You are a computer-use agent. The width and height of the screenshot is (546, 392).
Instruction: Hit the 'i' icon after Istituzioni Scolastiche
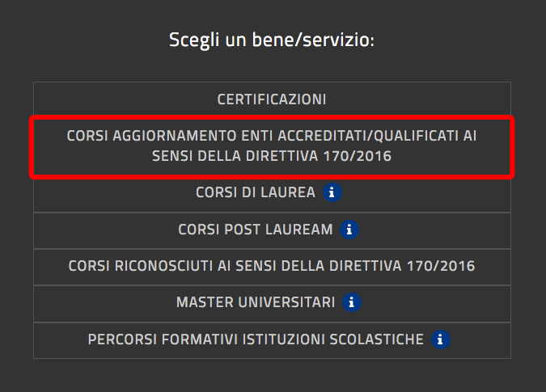click(x=441, y=339)
